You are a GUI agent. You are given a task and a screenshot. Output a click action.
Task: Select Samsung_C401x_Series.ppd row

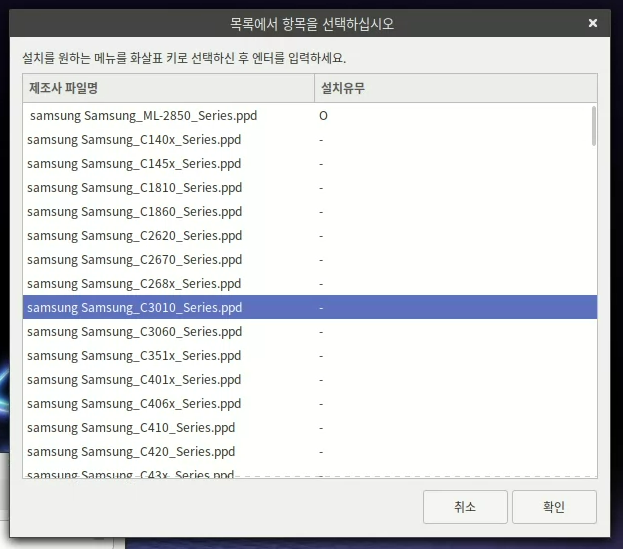click(310, 380)
